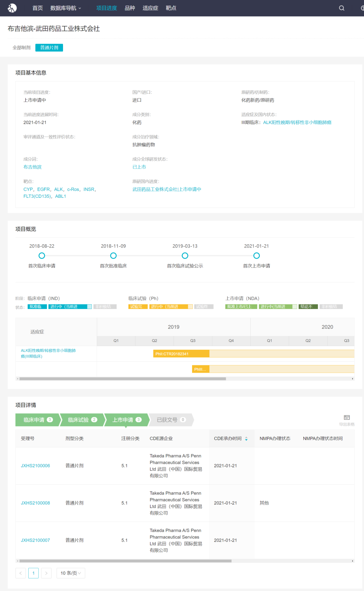The height and width of the screenshot is (591, 364).
Task: Open the indication link in the timeline chart row
Action: point(48,353)
